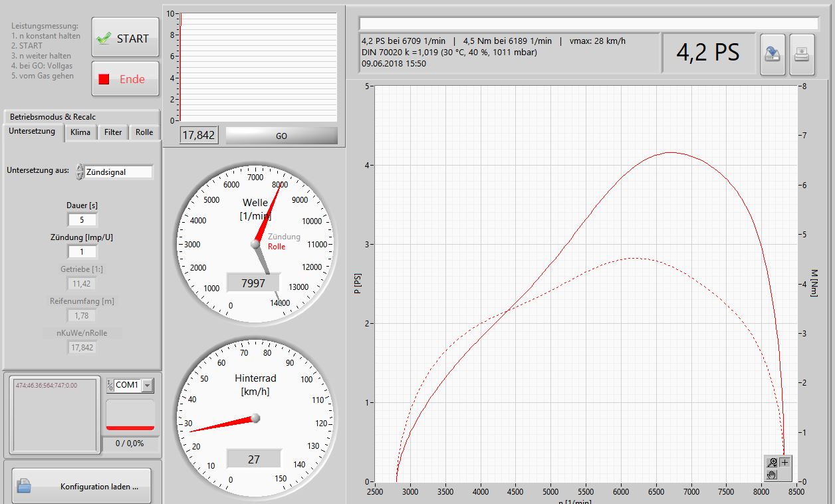
Task: Click the GO indicator bar
Action: [281, 136]
